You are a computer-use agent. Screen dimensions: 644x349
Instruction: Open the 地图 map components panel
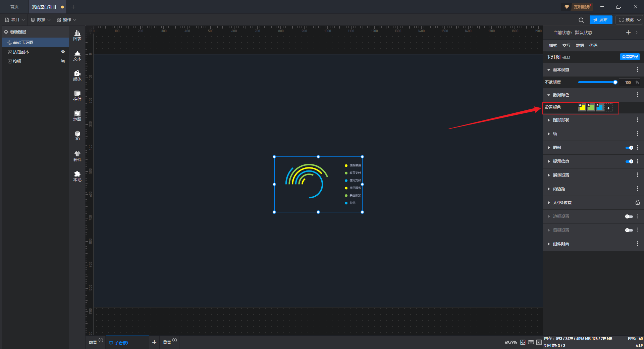[x=77, y=116]
